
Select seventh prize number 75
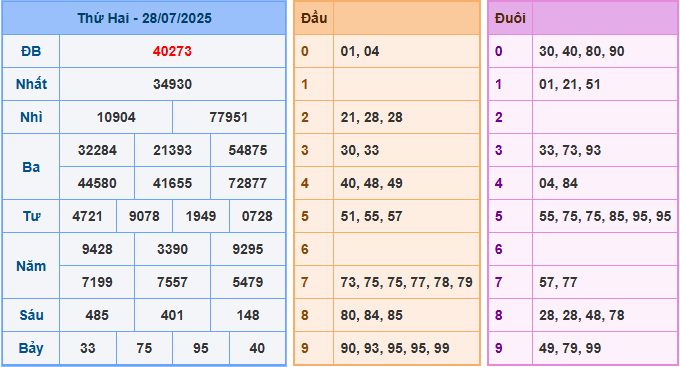(x=144, y=348)
